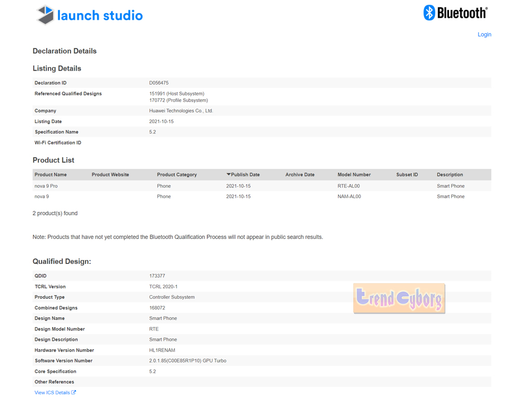Click the Archive Date column header
The image size is (532, 399).
(300, 175)
